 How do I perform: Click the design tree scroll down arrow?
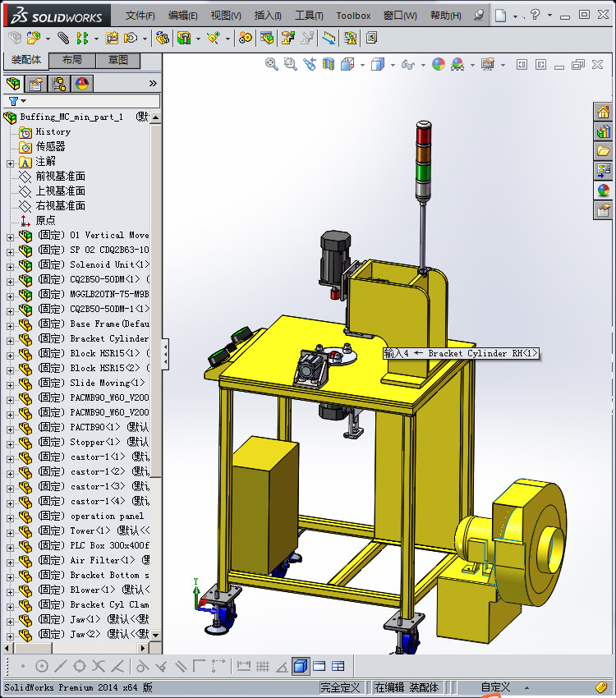click(156, 636)
